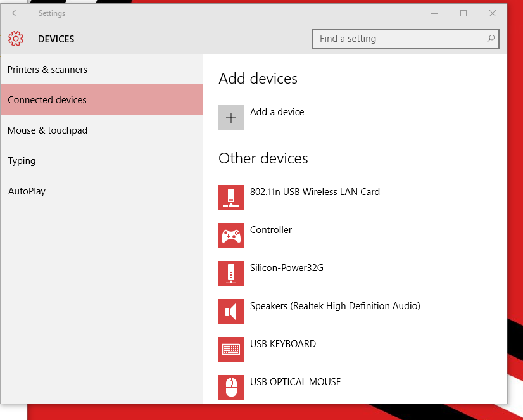The height and width of the screenshot is (420, 523).
Task: Click the Silicon-Power32G USB drive icon
Action: 231,274
